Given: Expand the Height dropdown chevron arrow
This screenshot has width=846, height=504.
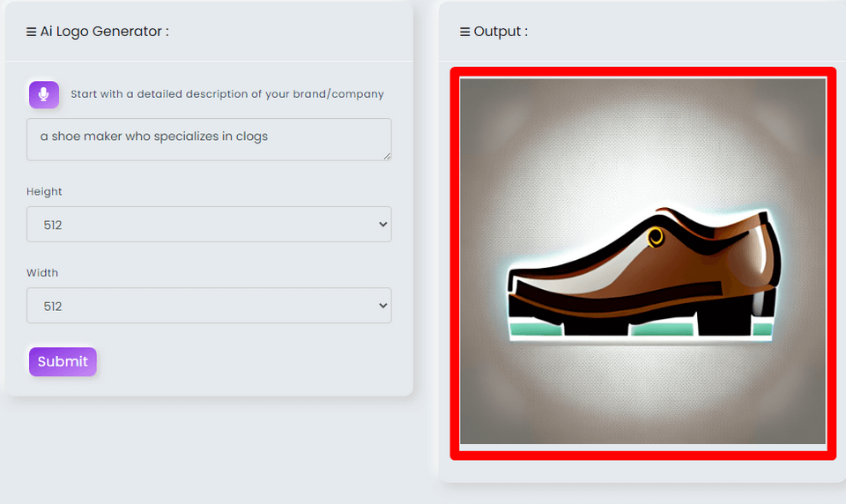Looking at the screenshot, I should click(x=382, y=224).
